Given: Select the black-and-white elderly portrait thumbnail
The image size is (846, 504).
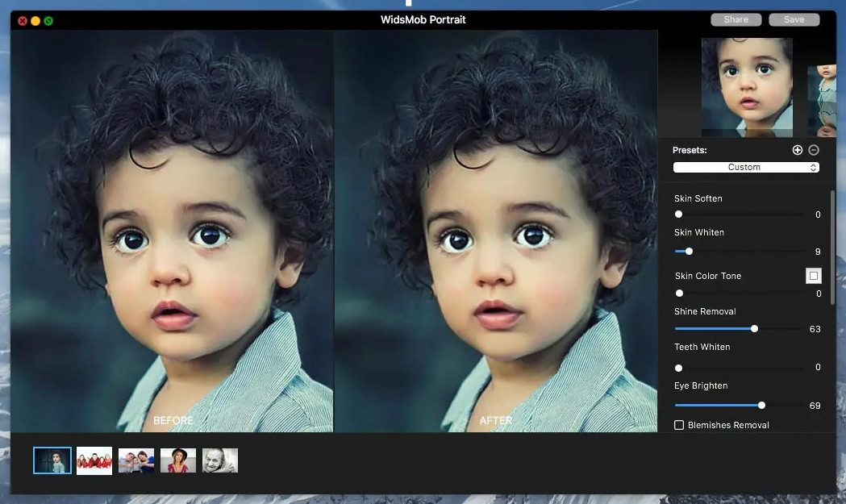Looking at the screenshot, I should pyautogui.click(x=220, y=460).
